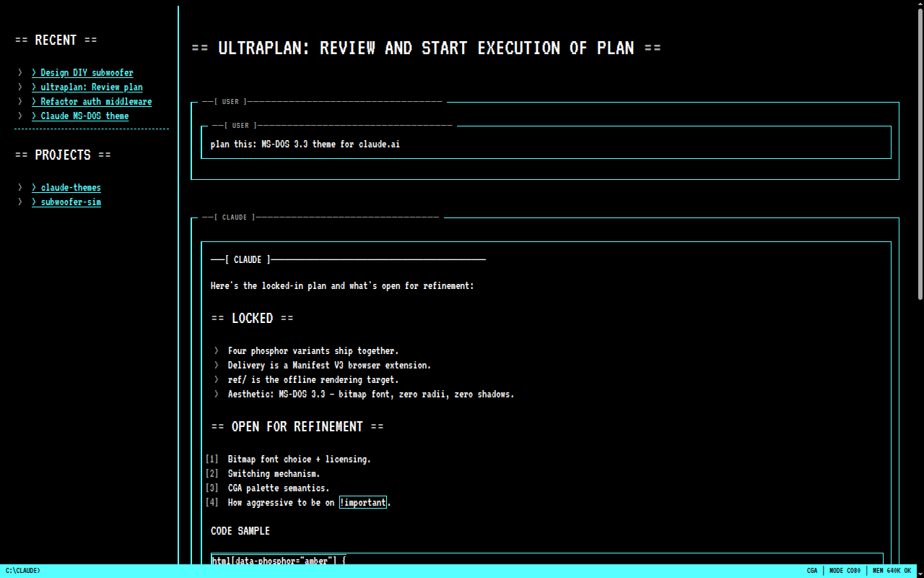Screen dimensions: 924x578
Task: Click the chevron before Claude MS-DOS theme
Action: [x=20, y=116]
